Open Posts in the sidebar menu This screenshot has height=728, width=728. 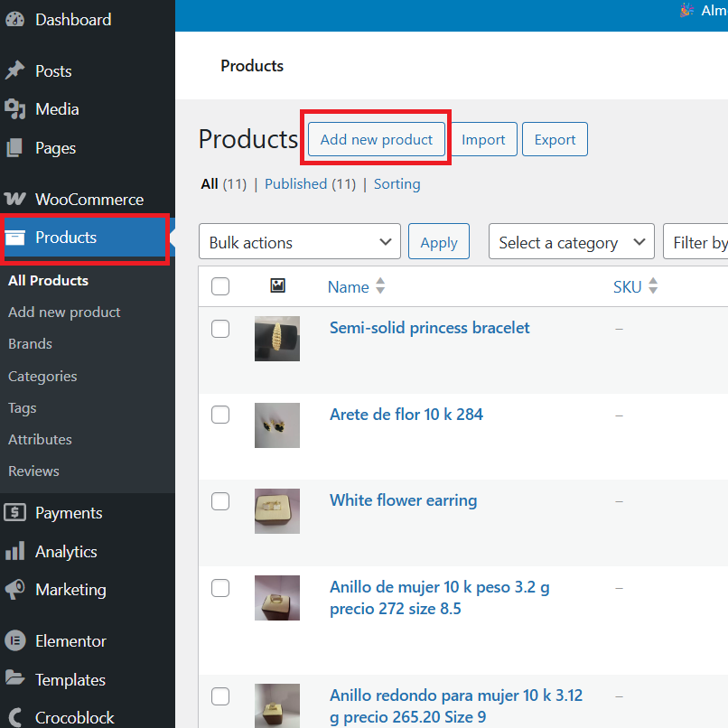click(x=53, y=71)
